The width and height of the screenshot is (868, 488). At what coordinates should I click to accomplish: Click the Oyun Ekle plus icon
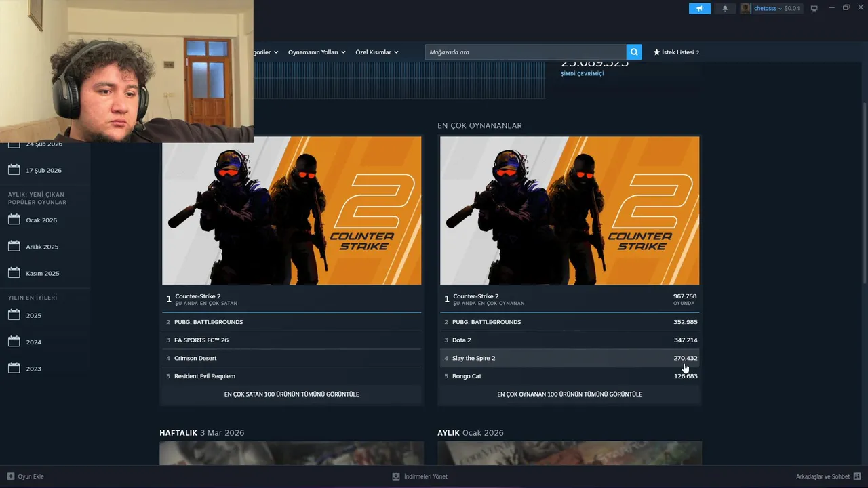10,476
